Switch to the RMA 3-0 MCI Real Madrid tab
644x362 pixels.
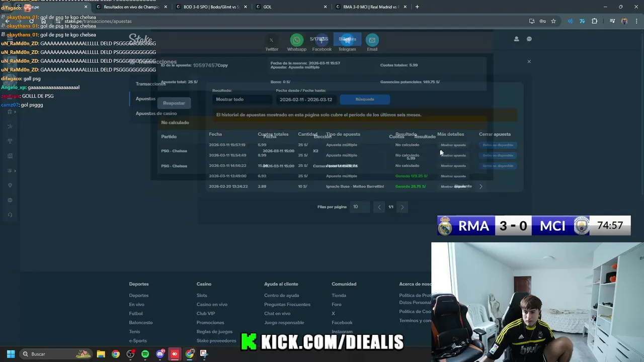[370, 7]
